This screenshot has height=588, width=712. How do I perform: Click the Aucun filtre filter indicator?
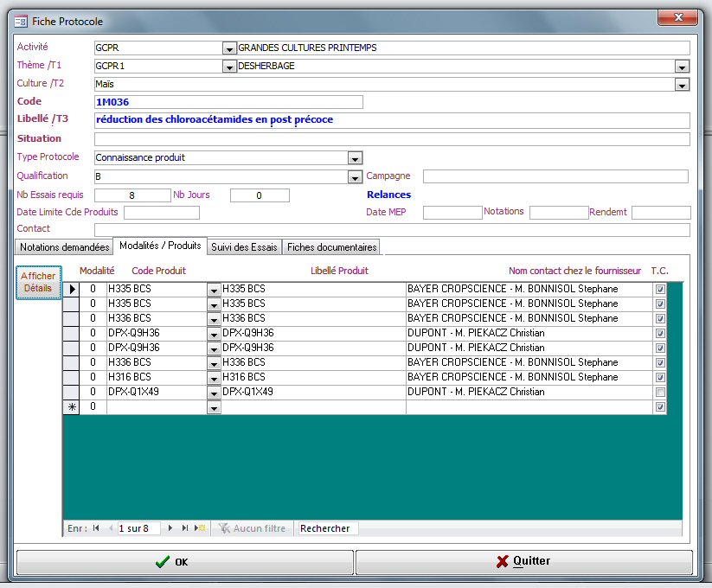[252, 528]
